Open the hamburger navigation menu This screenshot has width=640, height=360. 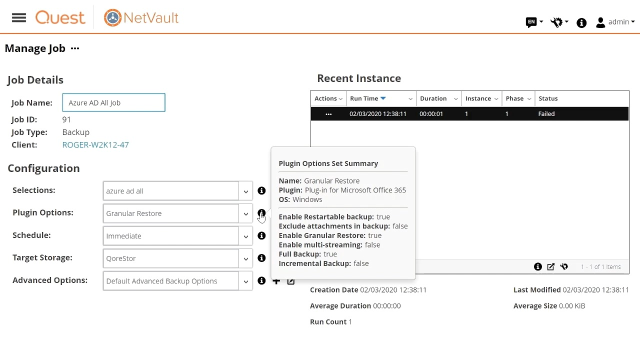19,18
